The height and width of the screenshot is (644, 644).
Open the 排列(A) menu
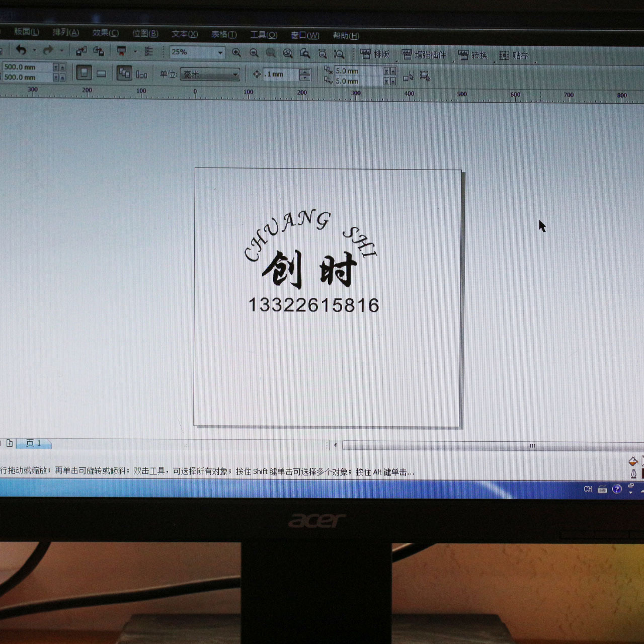pyautogui.click(x=65, y=32)
